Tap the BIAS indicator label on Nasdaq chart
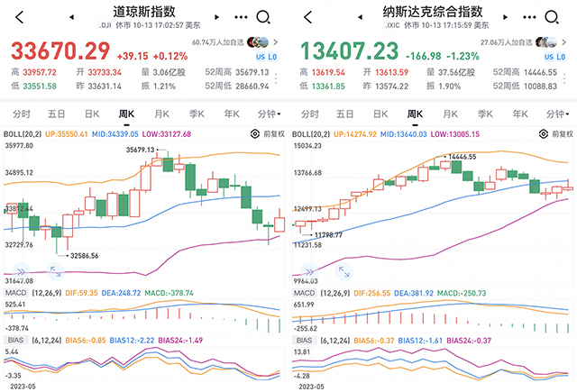This screenshot has height=392, width=577. tap(305, 340)
